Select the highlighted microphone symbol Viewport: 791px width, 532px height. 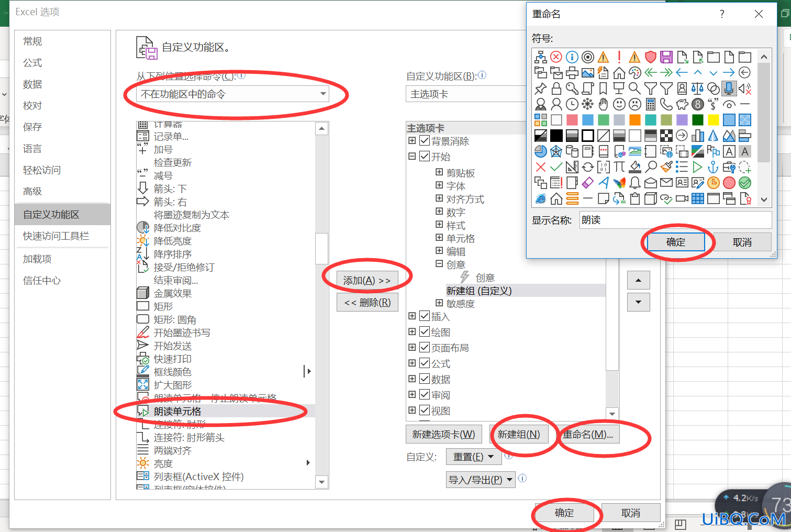(729, 88)
